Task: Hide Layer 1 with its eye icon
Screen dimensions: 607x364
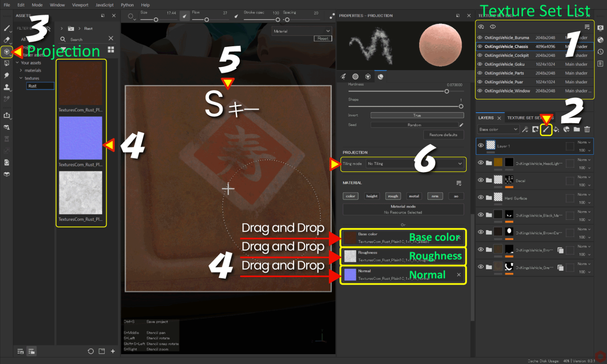Action: [x=480, y=146]
